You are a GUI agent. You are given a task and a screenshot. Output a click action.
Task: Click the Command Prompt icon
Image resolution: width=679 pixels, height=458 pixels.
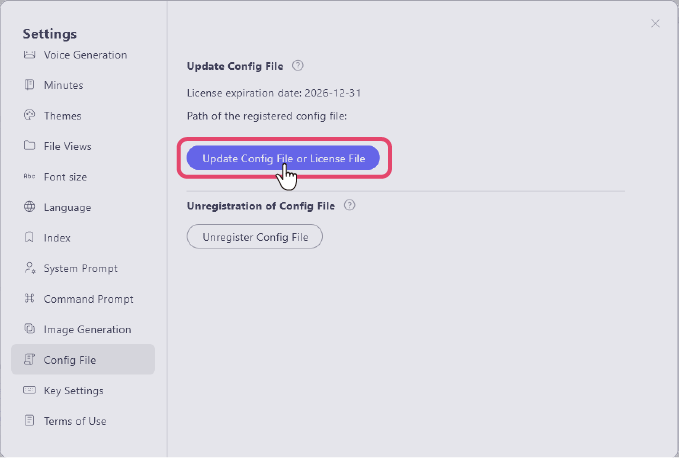(29, 299)
